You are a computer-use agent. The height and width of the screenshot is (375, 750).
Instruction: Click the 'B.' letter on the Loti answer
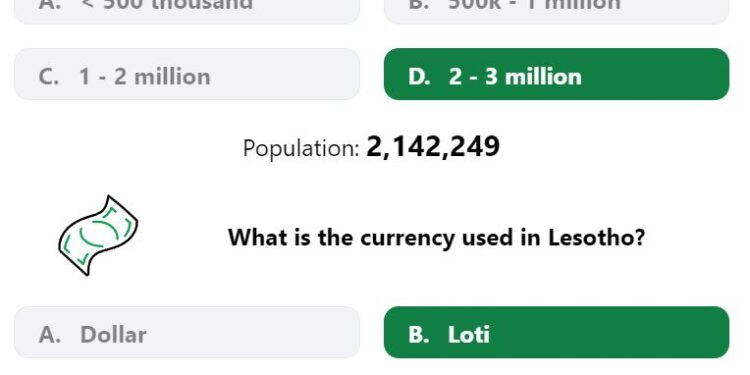point(419,334)
